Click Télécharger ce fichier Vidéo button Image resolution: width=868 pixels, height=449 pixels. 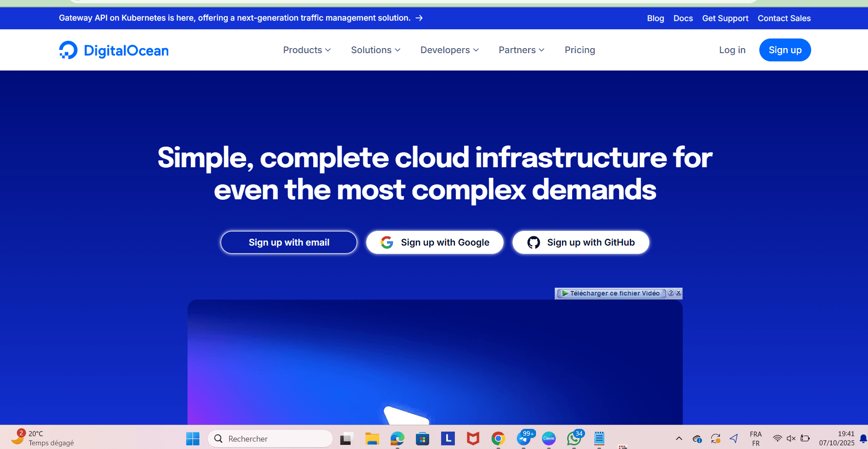(611, 293)
